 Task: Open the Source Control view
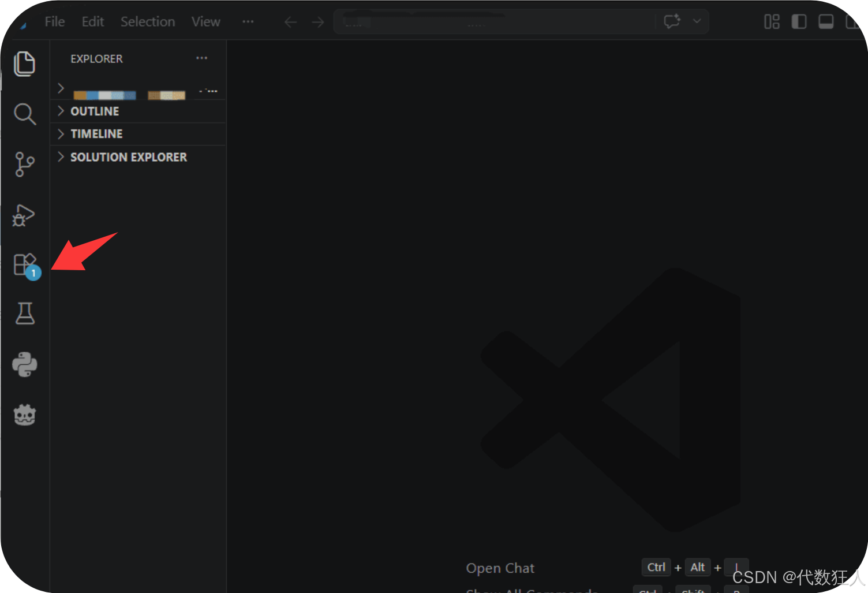(24, 165)
